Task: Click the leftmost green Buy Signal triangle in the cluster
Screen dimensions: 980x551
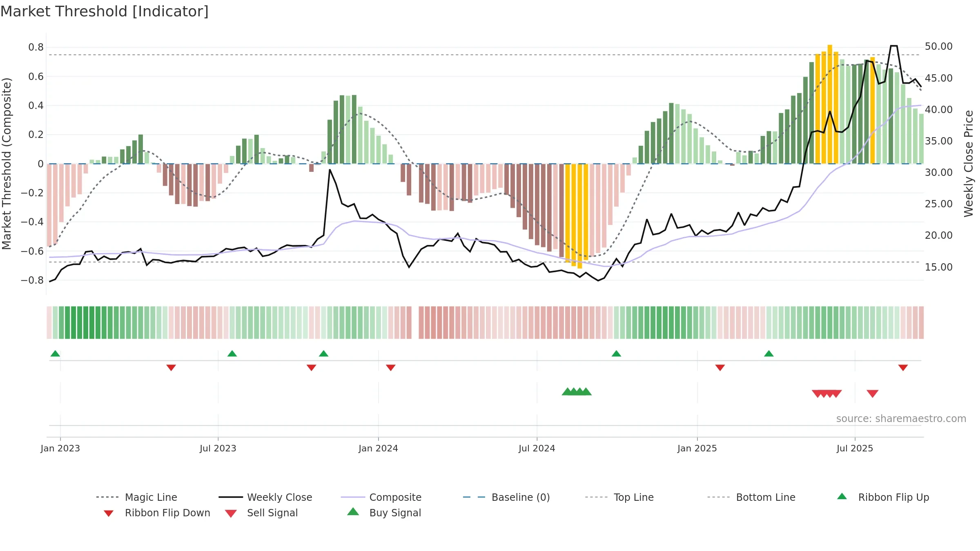Action: click(x=567, y=391)
